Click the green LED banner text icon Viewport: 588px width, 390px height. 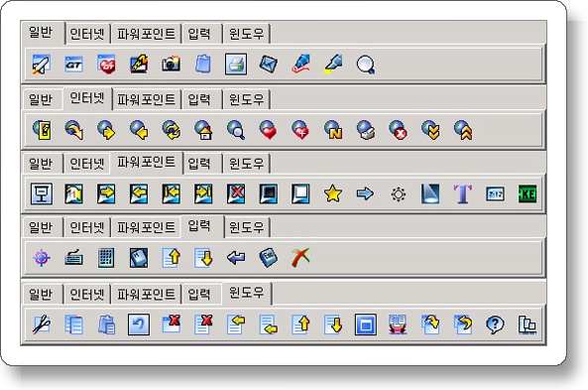pos(528,195)
